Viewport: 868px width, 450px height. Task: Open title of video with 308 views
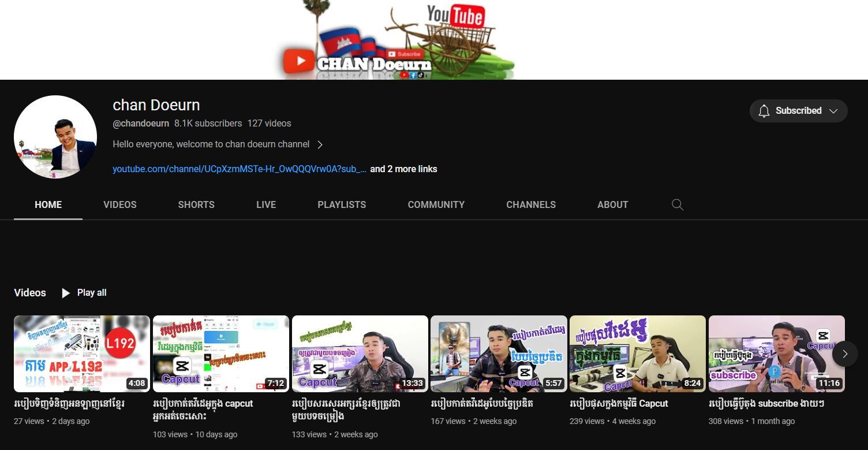[766, 403]
